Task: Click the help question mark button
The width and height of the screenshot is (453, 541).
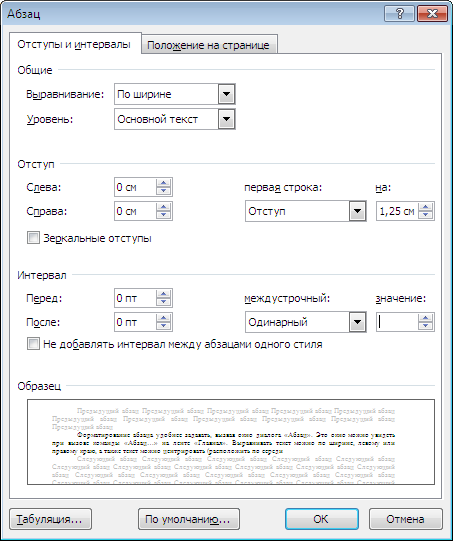Action: point(399,14)
